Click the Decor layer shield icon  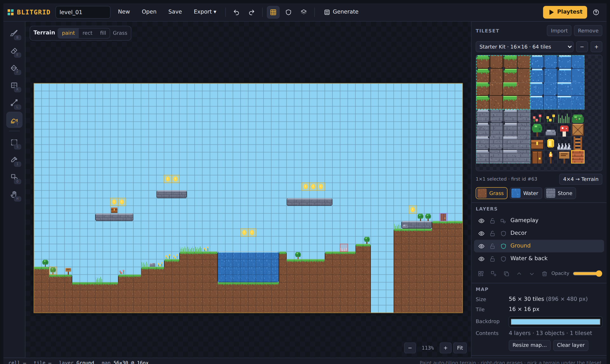click(503, 233)
